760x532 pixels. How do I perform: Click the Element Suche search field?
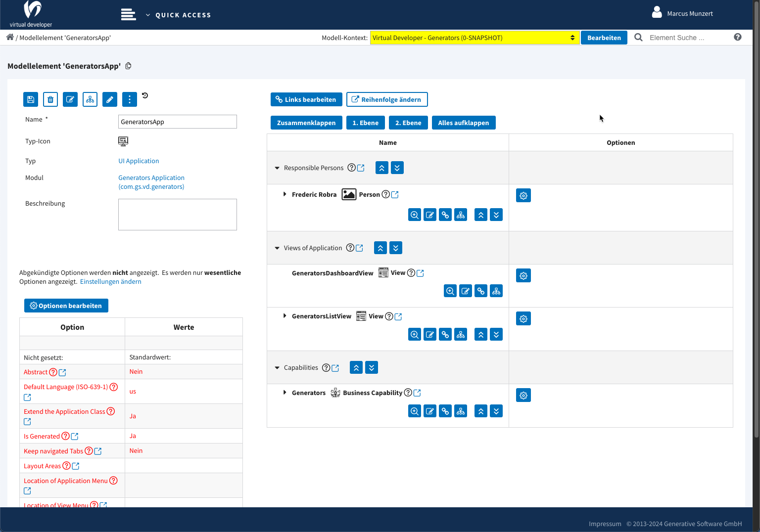tap(688, 38)
